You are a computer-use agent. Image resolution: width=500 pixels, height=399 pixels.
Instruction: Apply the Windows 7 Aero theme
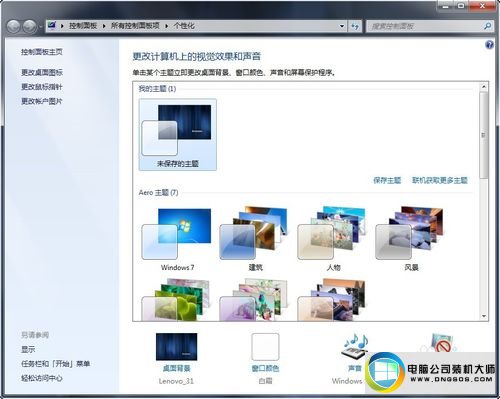tap(177, 238)
